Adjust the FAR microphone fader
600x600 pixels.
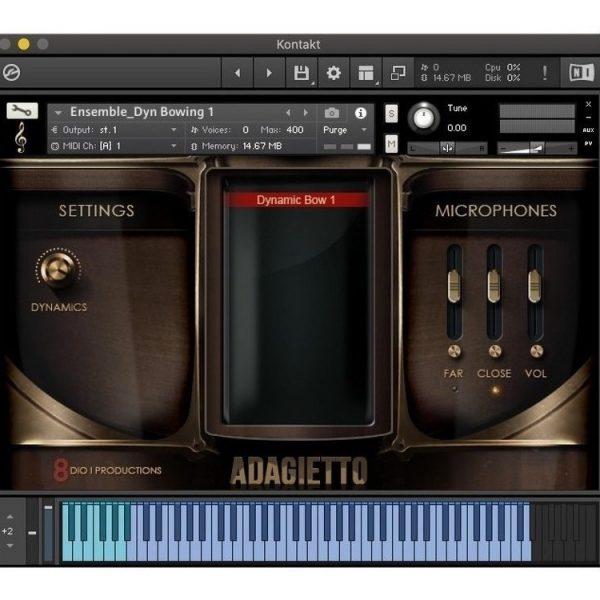tap(454, 286)
